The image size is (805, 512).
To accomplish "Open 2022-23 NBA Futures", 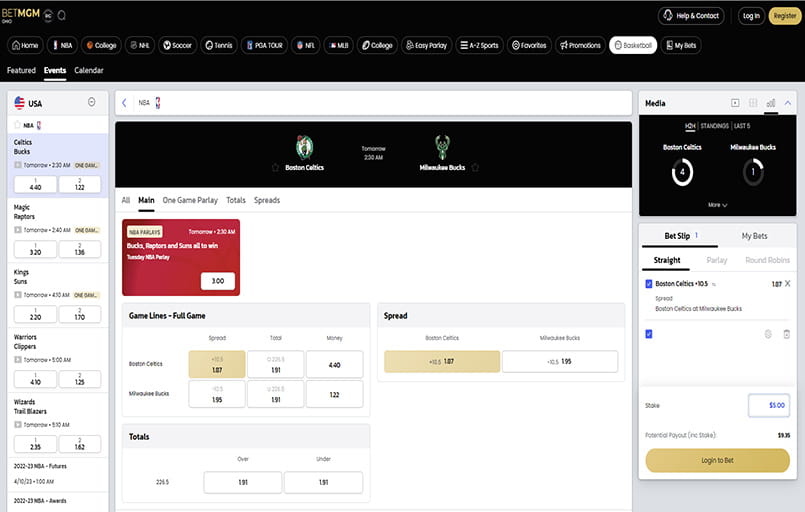I will point(40,466).
